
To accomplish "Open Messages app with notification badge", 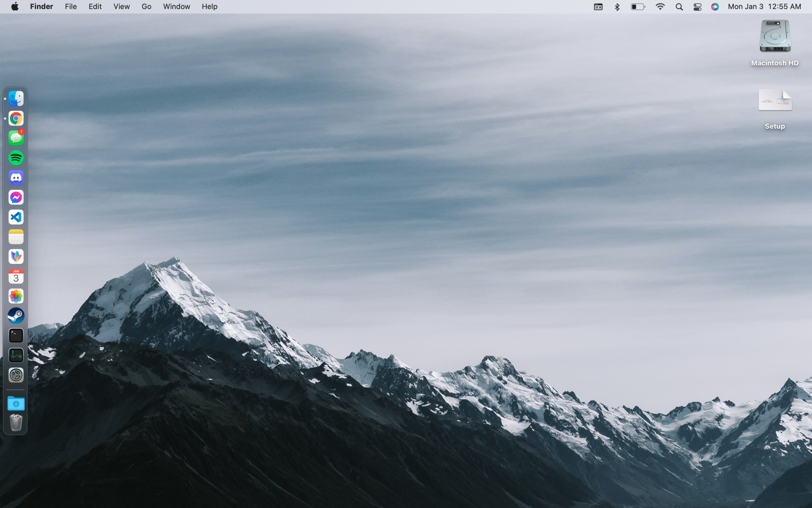I will click(x=16, y=138).
